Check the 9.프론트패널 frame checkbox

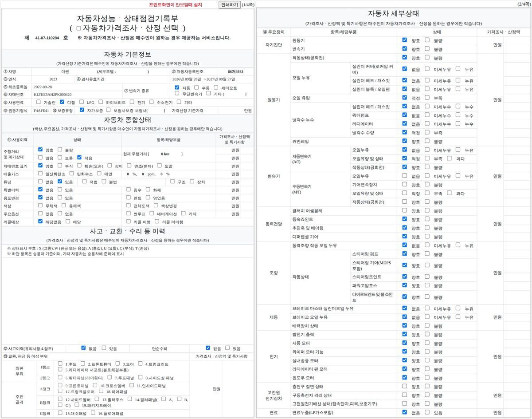[60, 386]
